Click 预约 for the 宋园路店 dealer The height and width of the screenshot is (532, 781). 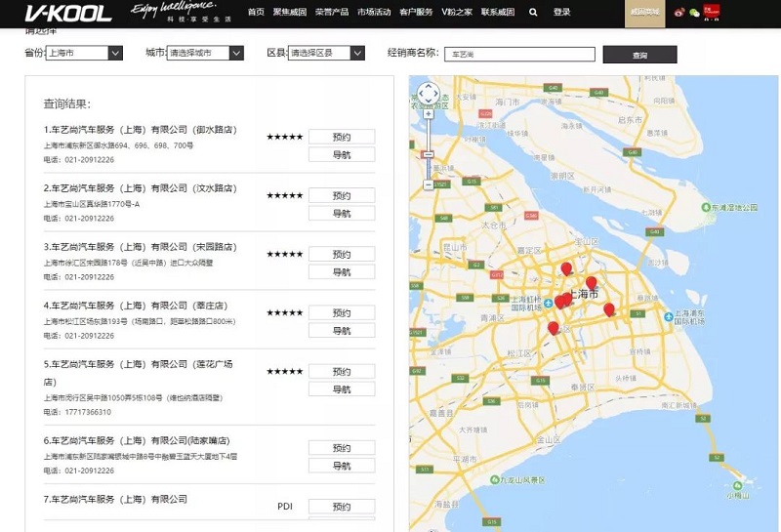pos(342,255)
